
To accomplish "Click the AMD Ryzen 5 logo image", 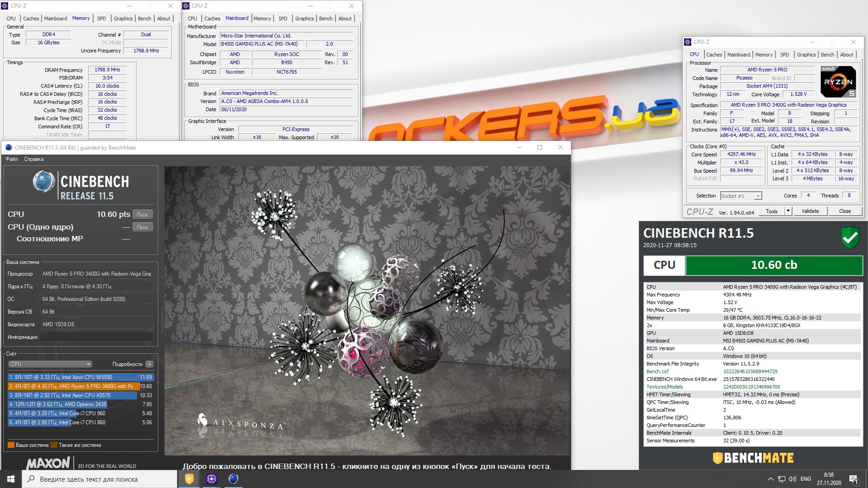I will [x=838, y=82].
